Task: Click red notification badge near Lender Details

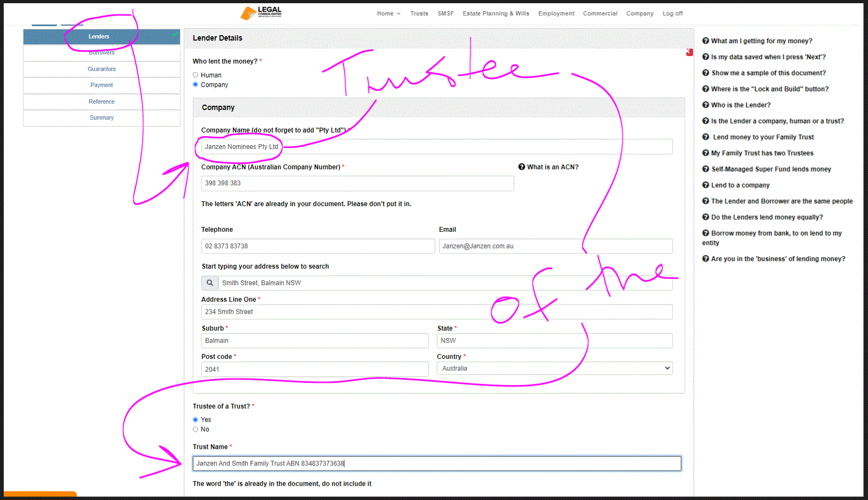Action: [x=690, y=52]
